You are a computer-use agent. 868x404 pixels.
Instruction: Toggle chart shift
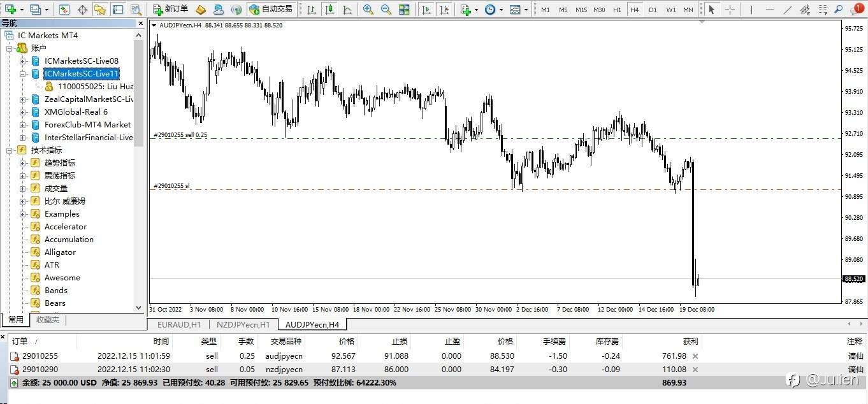[444, 10]
